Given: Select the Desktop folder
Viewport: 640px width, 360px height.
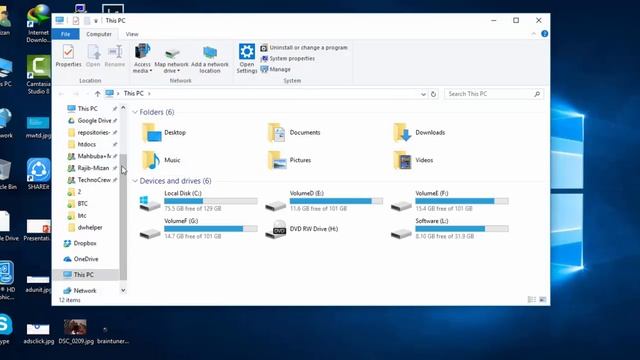Looking at the screenshot, I should point(163,133).
